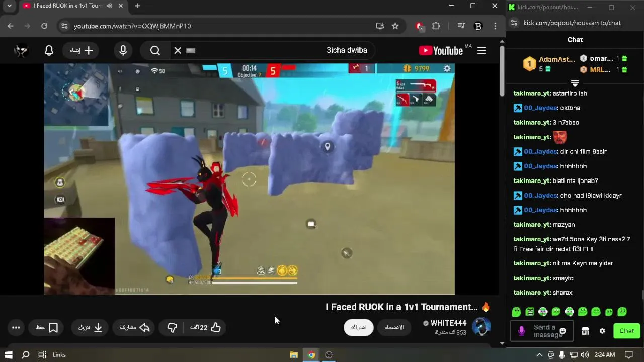The height and width of the screenshot is (362, 644).
Task: View site settings icon in Kick window
Action: coord(514,23)
